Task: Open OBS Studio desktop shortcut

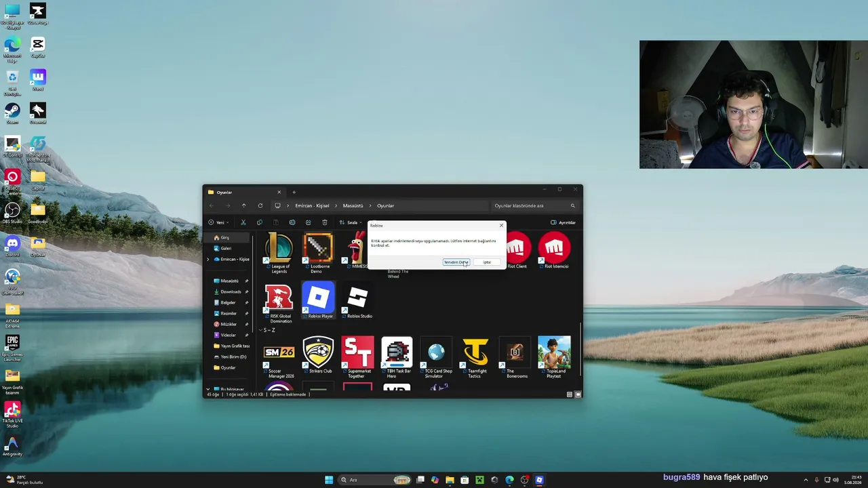Action: [12, 211]
